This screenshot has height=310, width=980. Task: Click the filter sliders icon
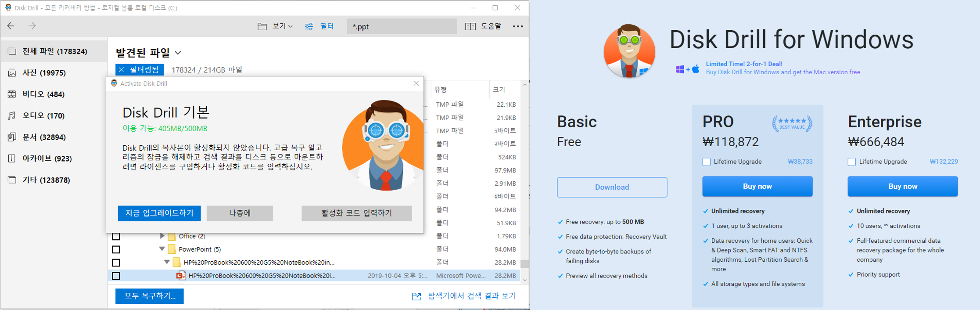(x=309, y=26)
